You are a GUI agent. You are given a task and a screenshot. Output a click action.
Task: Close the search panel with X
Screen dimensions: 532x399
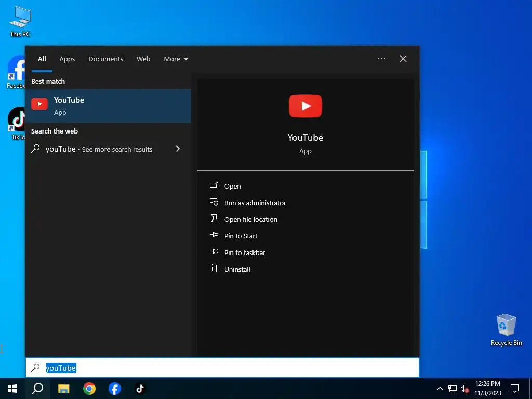(x=403, y=59)
